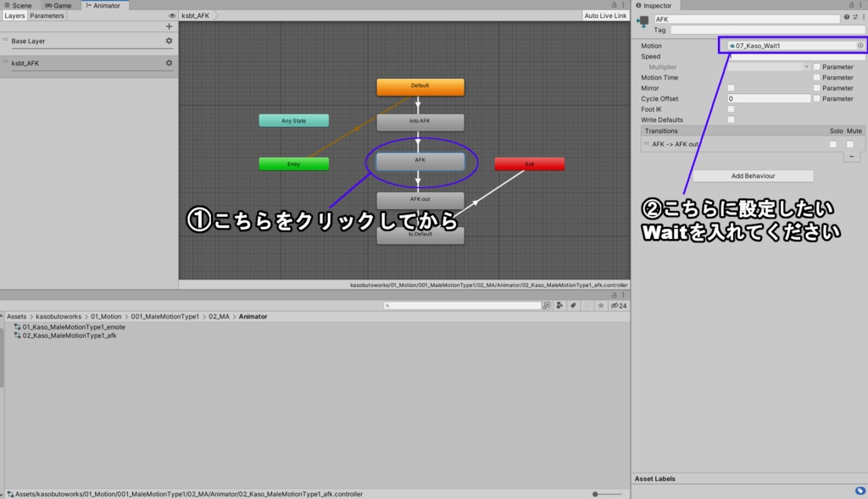Select the Inspector tab

tap(654, 5)
